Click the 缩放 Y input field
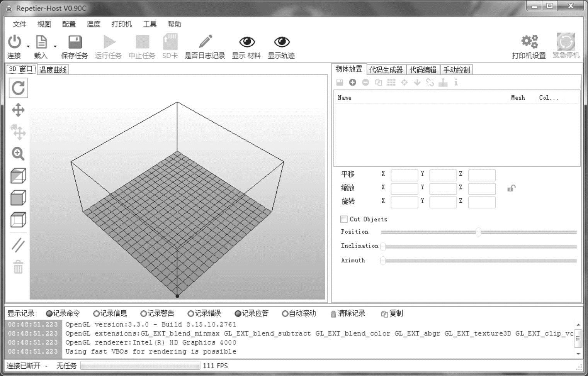The width and height of the screenshot is (588, 376). [x=443, y=189]
